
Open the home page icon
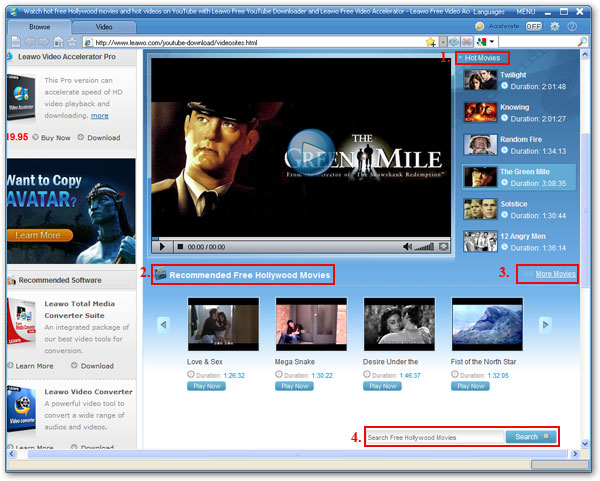[x=58, y=42]
